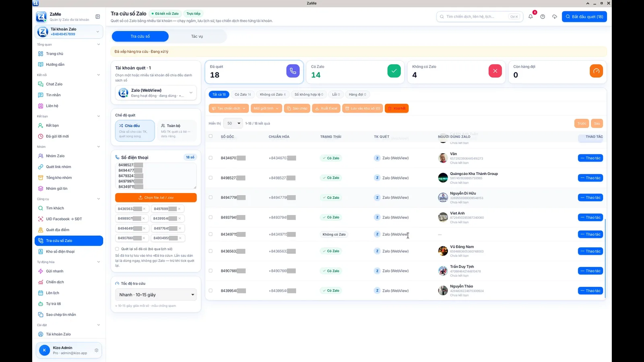
Task: Enable Quét lại số đã có checkbox
Action: point(117,249)
